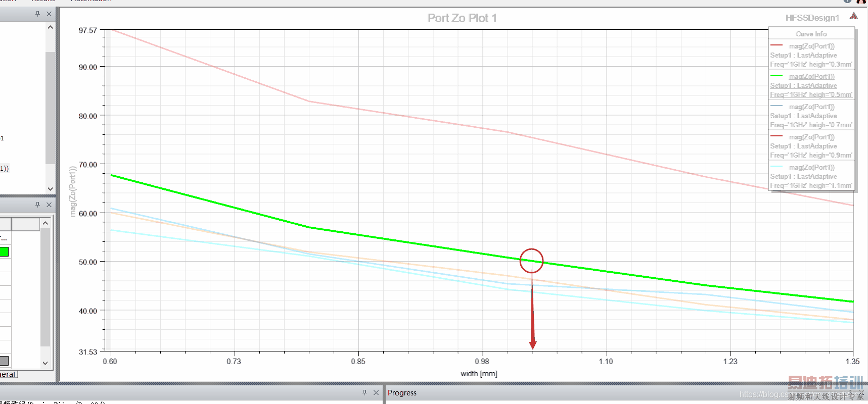This screenshot has width=868, height=404.
Task: Click the upper-left panel scroll-up arrow
Action: (x=50, y=27)
